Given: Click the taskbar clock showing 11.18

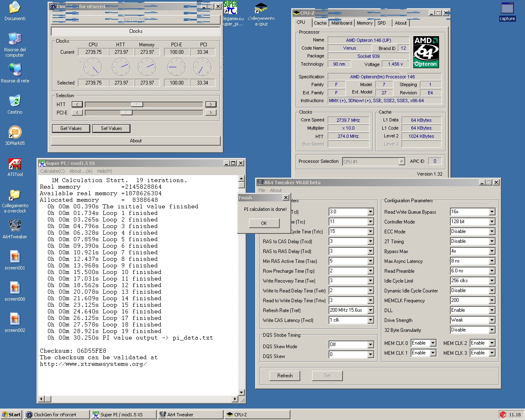Looking at the screenshot, I should pyautogui.click(x=515, y=415).
